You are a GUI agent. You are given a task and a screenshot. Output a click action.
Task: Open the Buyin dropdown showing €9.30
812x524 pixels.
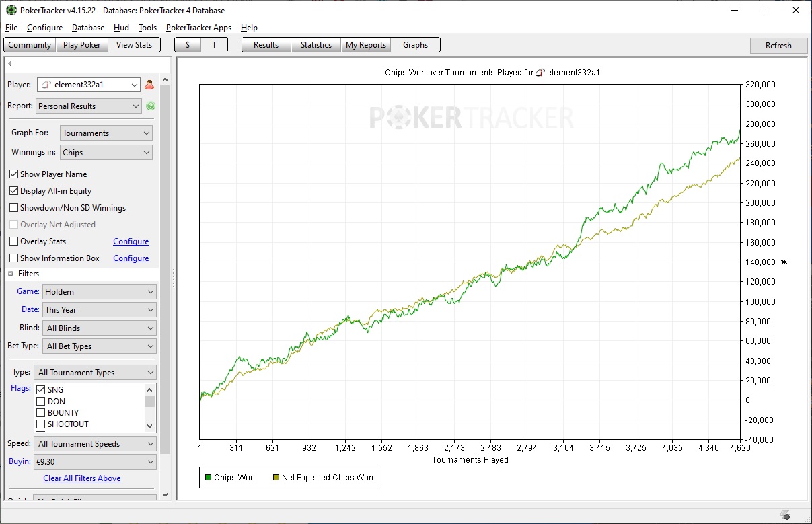[96, 462]
